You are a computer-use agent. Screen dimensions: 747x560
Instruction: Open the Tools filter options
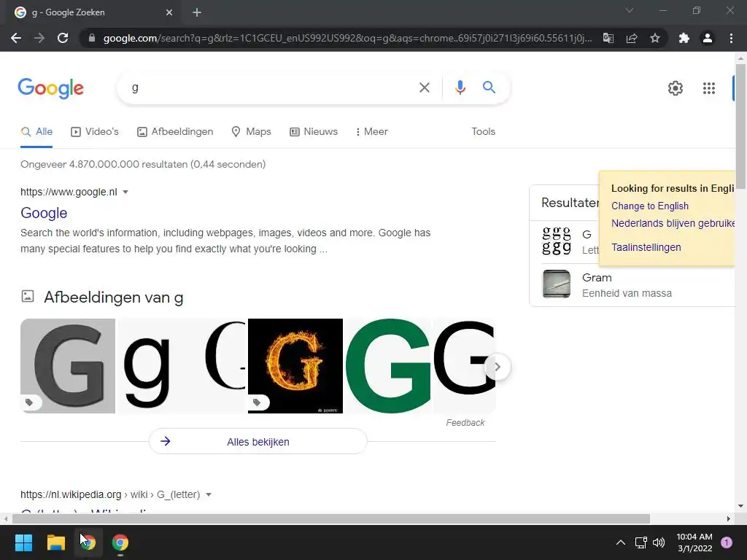483,131
